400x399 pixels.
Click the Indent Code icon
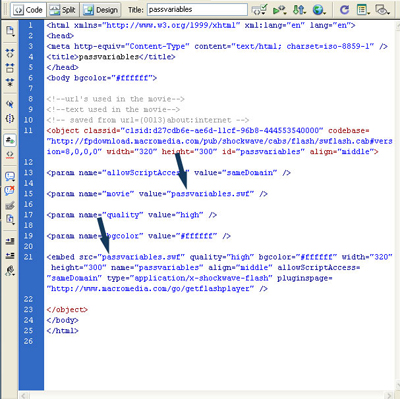click(10, 241)
